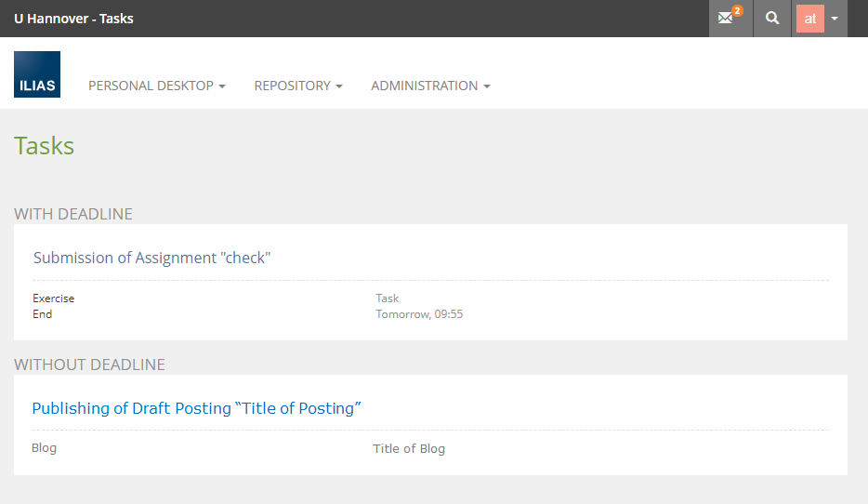Screen dimensions: 868x504
Task: Click the Administration menu label
Action: pos(424,86)
